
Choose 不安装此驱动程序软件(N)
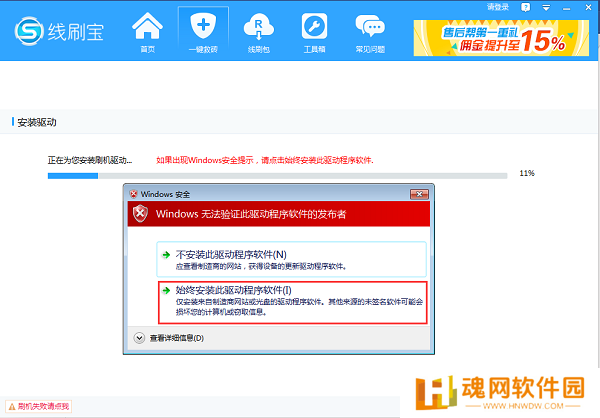tap(291, 259)
